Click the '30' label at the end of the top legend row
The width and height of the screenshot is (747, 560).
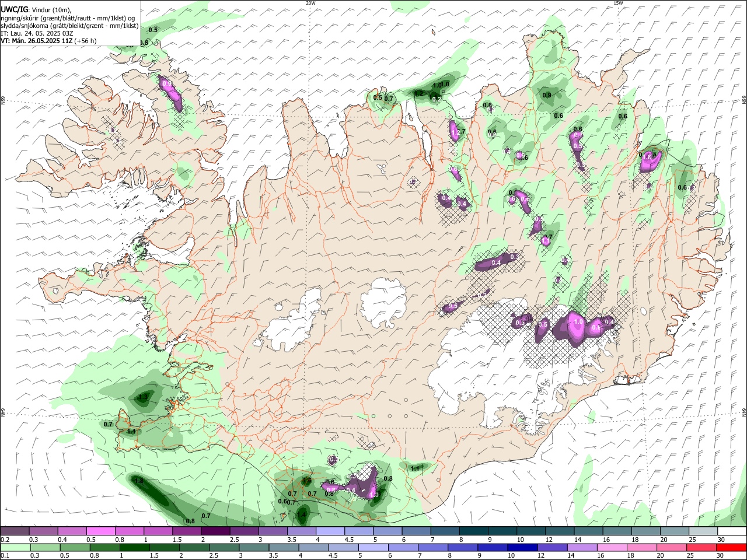(x=721, y=540)
